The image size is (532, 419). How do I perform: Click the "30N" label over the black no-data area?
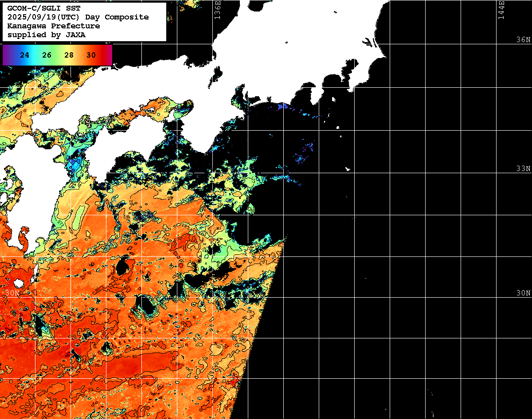tap(524, 293)
